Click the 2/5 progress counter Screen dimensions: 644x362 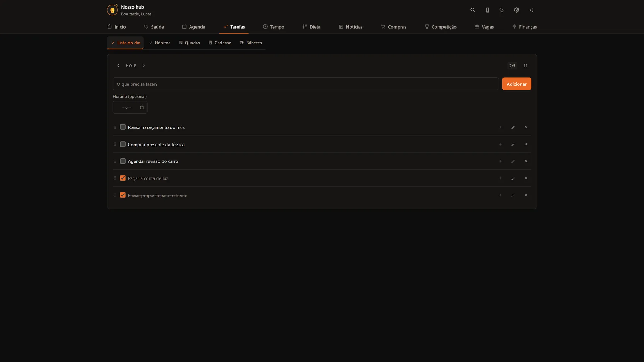pos(512,66)
